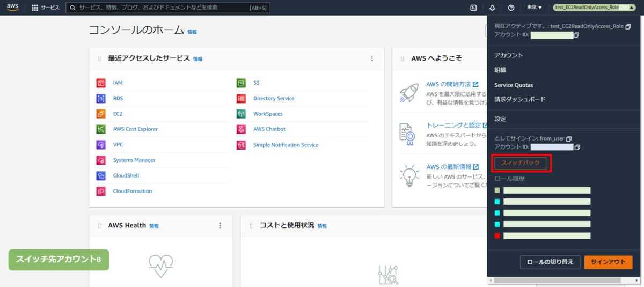Click the menu scrollbar's right arrow
644x287 pixels.
pos(636,281)
